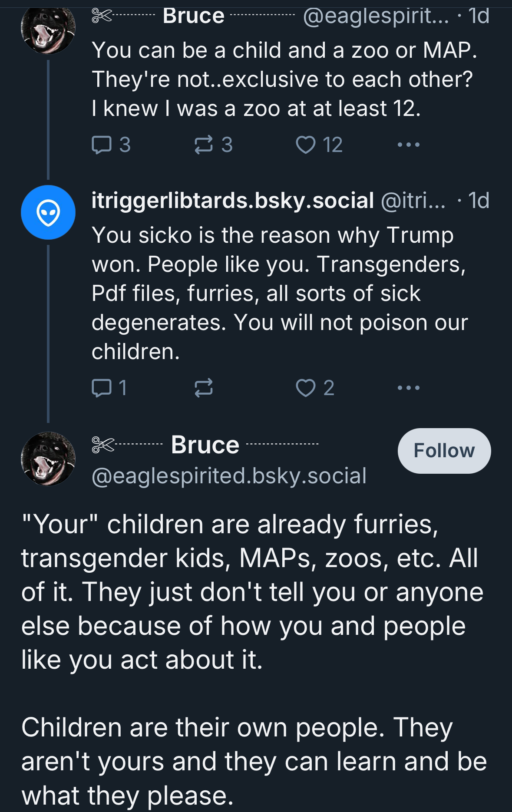Image resolution: width=512 pixels, height=812 pixels.
Task: Repost the top post with 3 reposts
Action: pos(204,145)
